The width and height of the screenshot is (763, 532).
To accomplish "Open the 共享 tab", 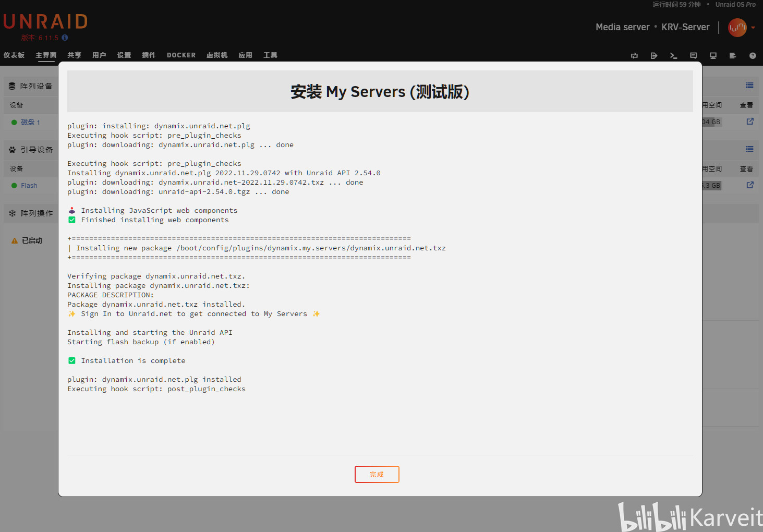I will (x=75, y=55).
